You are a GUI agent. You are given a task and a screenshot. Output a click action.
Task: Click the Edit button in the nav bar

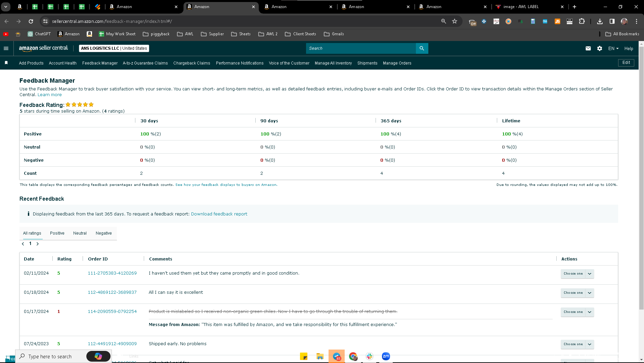(x=626, y=63)
